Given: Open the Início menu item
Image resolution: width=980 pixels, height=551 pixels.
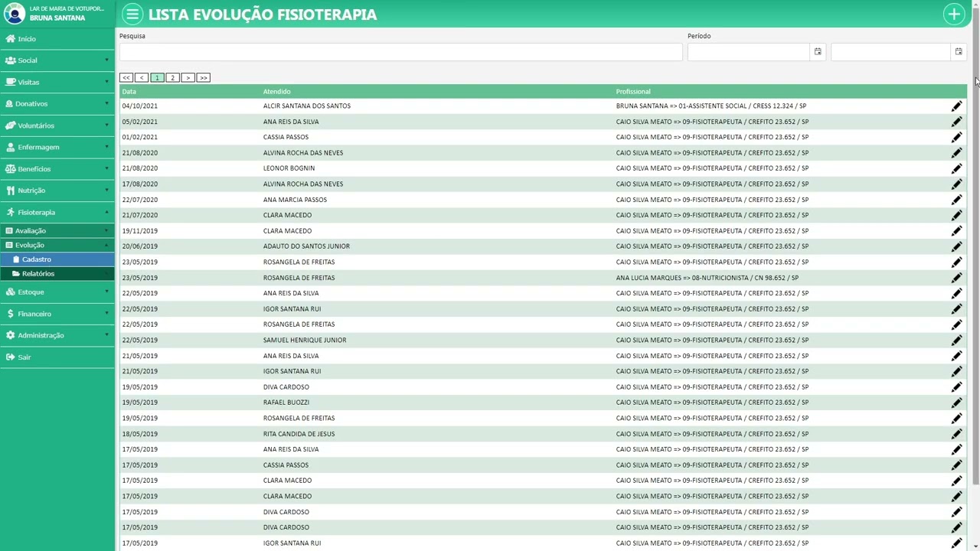Looking at the screenshot, I should pyautogui.click(x=27, y=39).
